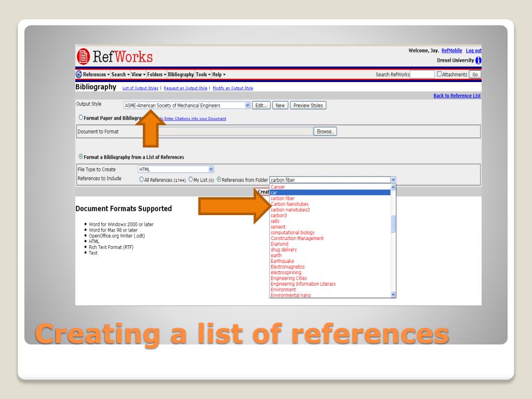Click the Browse button
Viewport: 532px width, 399px height.
325,131
